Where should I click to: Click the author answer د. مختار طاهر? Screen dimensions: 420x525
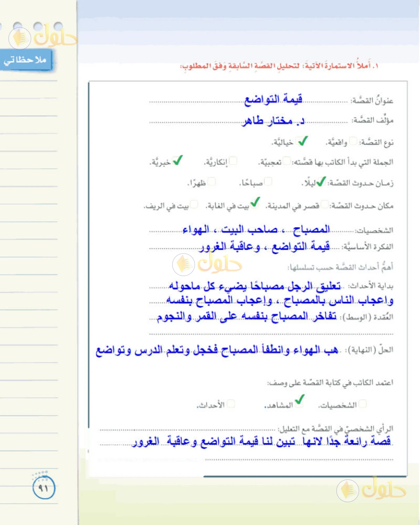tap(273, 120)
